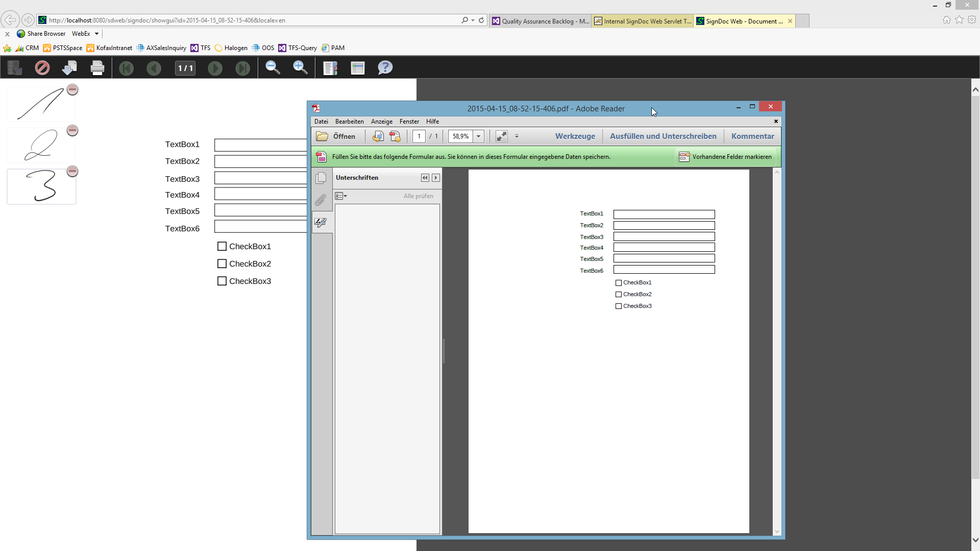Image resolution: width=980 pixels, height=551 pixels.
Task: Switch to Quality Assurance Backlog browser tab
Action: [541, 21]
